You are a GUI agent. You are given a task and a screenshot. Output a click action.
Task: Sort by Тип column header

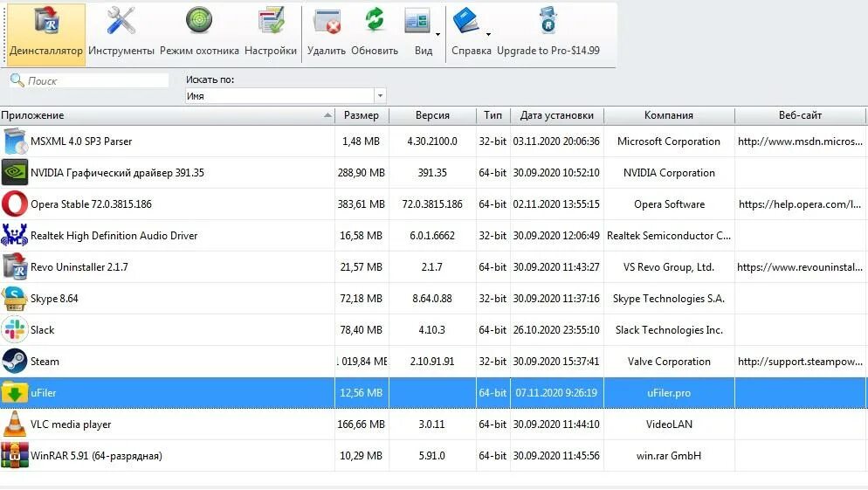[x=493, y=115]
